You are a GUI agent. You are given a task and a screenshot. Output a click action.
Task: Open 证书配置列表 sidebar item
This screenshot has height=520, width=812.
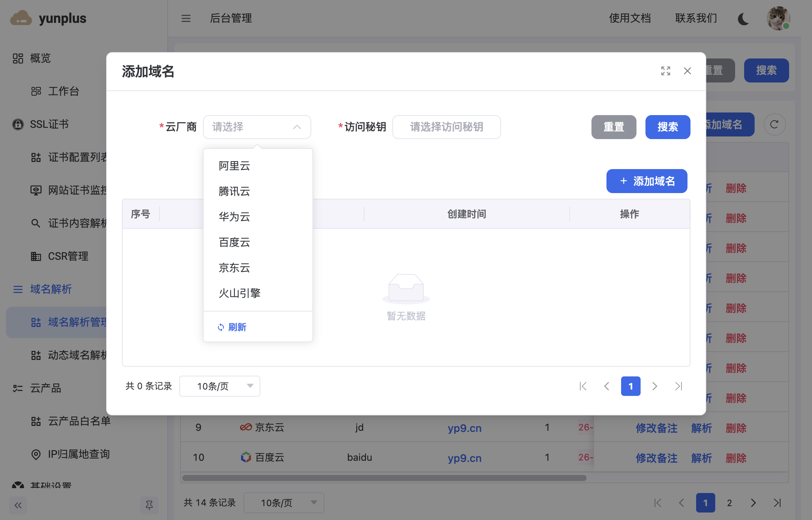pos(77,157)
